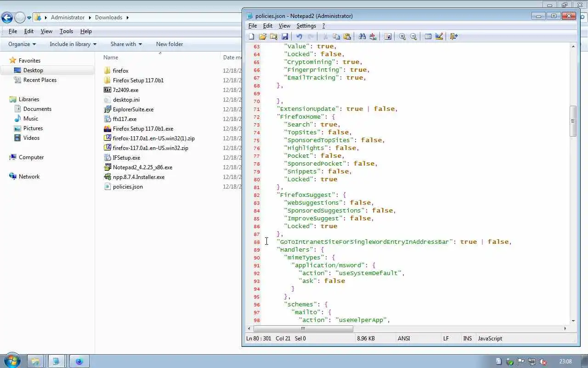Open Explorer Help menu
This screenshot has height=368, width=588.
click(86, 31)
